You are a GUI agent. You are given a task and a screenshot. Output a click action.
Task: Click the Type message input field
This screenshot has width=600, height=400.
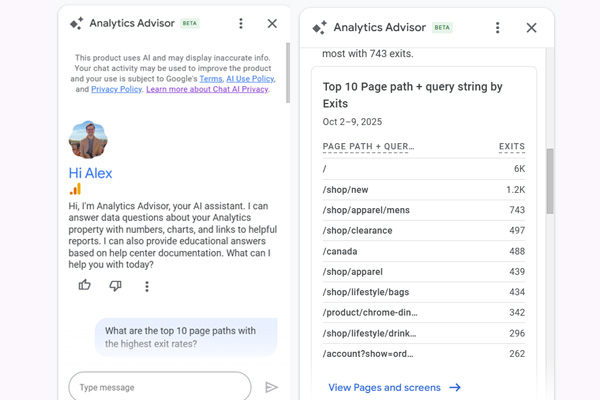point(160,387)
